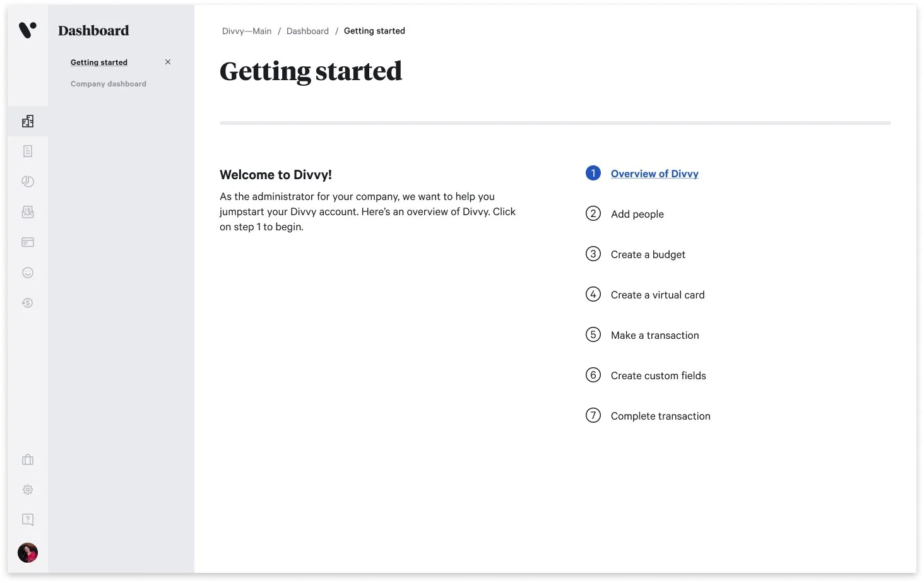Click Dashboard in the breadcrumb
This screenshot has height=583, width=924.
click(307, 31)
